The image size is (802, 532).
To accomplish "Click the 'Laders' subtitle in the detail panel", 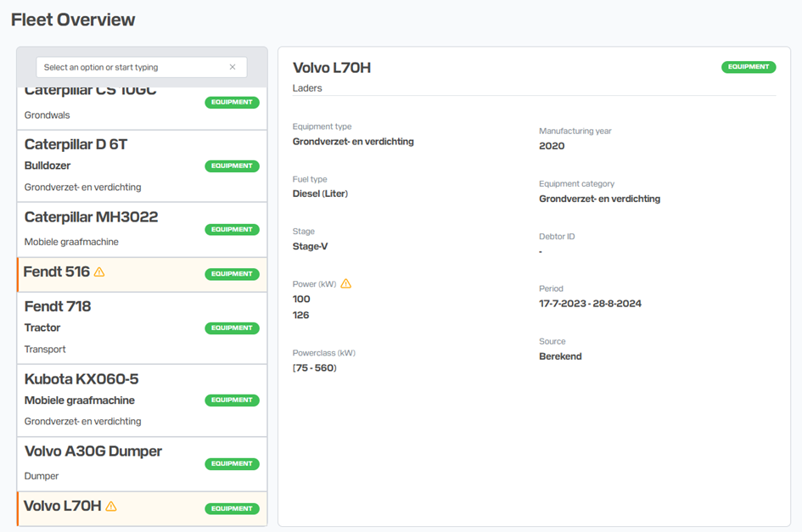I will click(307, 88).
